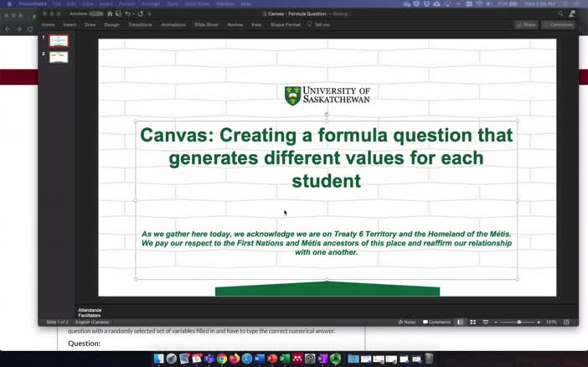The height and width of the screenshot is (367, 588).
Task: Open Microsoft Teams from the Dock
Action: click(x=209, y=359)
